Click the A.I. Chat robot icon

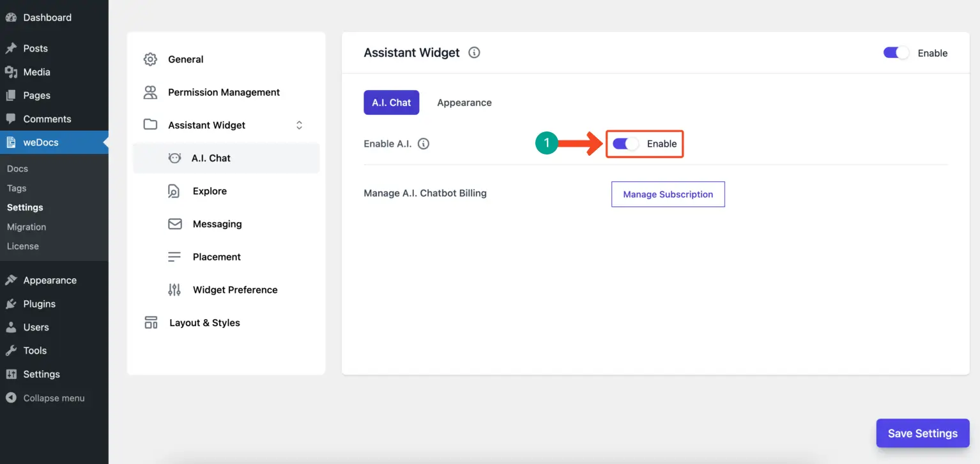(x=174, y=158)
